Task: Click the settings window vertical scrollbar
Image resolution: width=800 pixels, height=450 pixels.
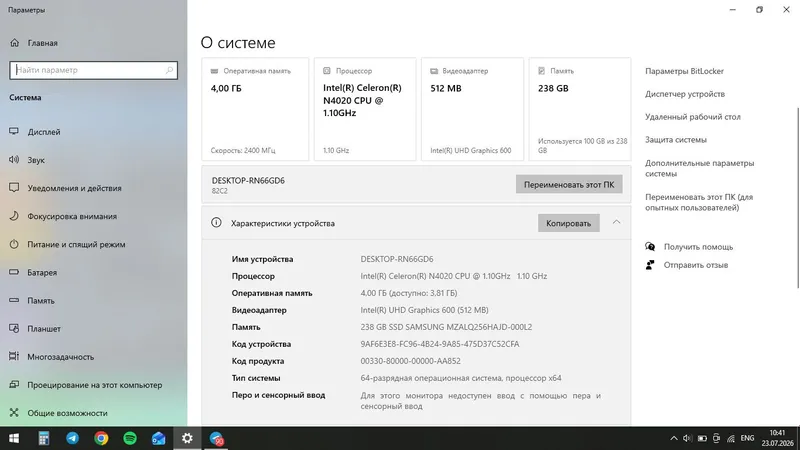Action: pyautogui.click(x=797, y=198)
